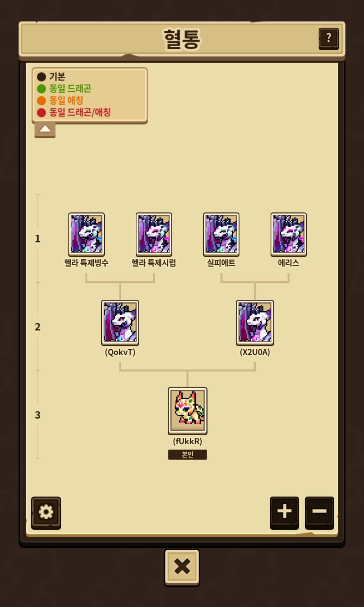Select the (fUkkR) cat dragon portrait
The image size is (364, 607).
coord(188,411)
